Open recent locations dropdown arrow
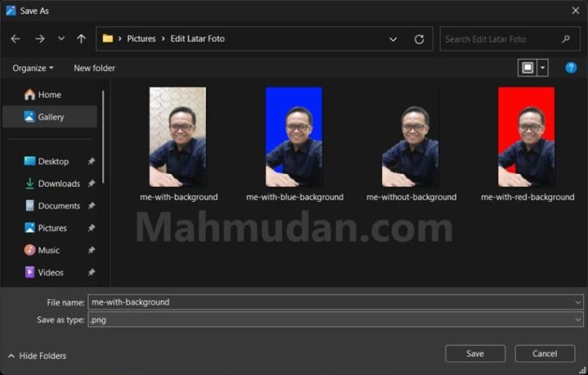This screenshot has width=588, height=375. click(61, 39)
